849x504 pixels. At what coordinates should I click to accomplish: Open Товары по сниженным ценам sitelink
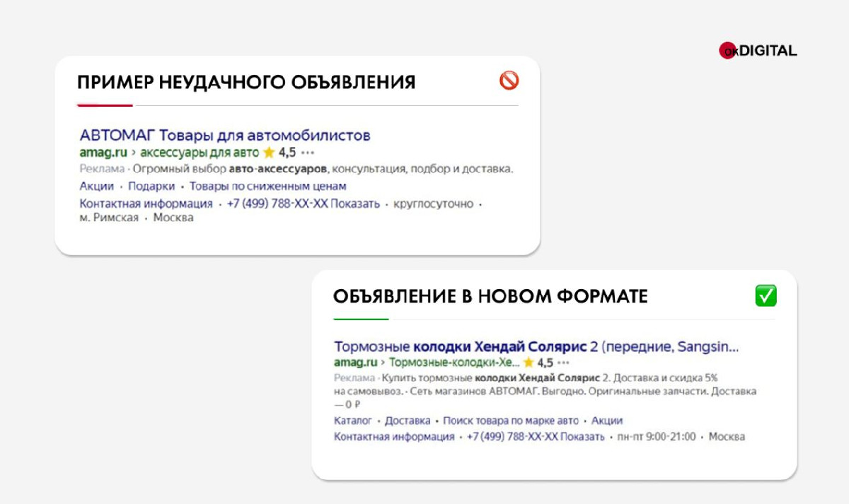[268, 186]
